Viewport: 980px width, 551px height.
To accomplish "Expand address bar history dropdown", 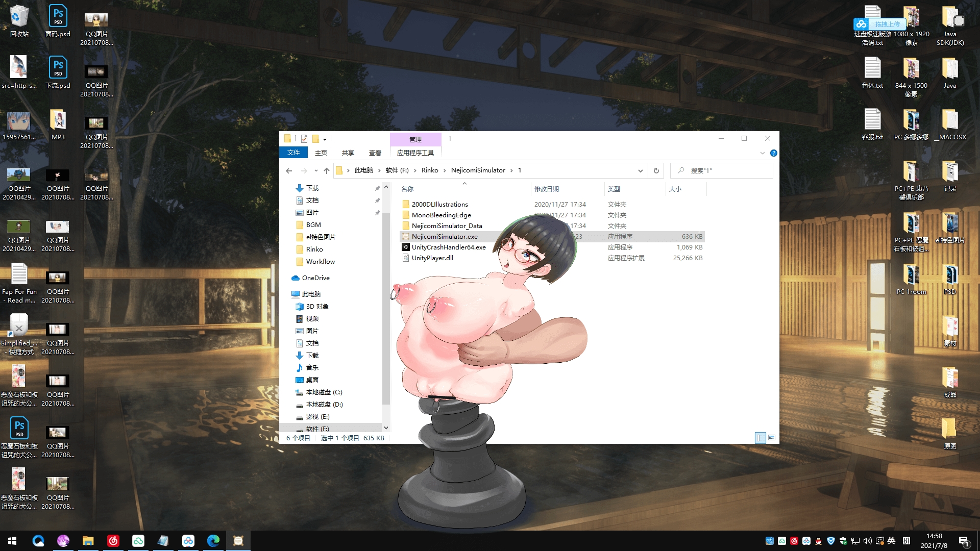I will click(640, 171).
